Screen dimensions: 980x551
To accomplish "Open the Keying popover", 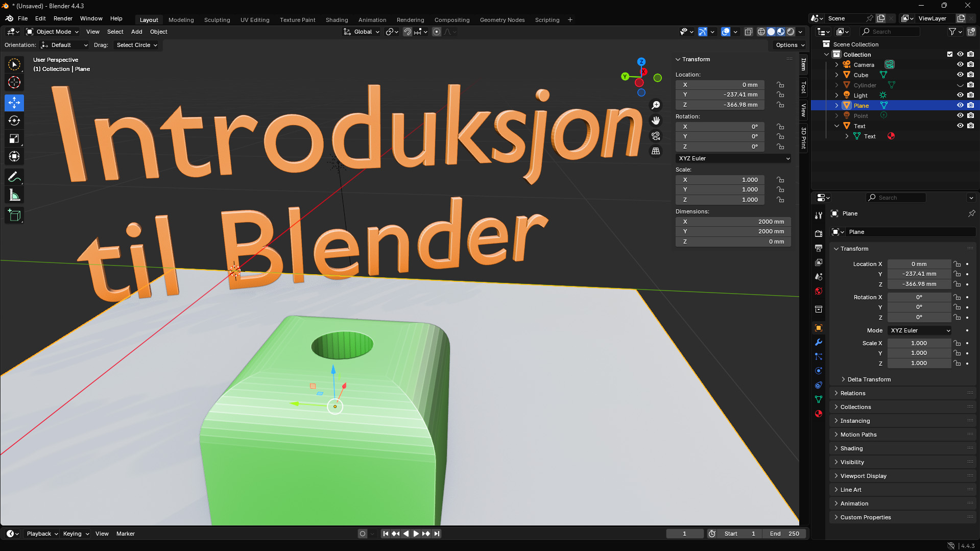I will [x=76, y=534].
